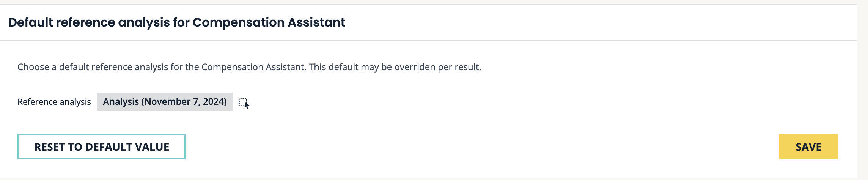Reset the reference analysis to its default
868x180 pixels.
coord(102,147)
